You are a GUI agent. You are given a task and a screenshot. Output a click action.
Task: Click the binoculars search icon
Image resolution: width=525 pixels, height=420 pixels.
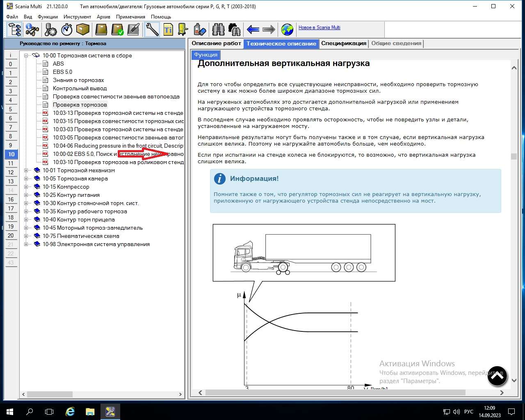pyautogui.click(x=218, y=30)
